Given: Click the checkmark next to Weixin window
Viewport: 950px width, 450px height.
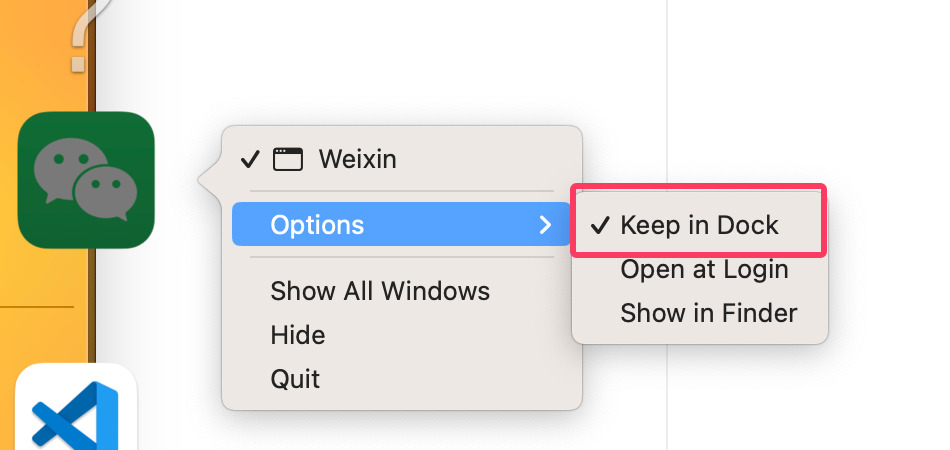Looking at the screenshot, I should point(250,159).
